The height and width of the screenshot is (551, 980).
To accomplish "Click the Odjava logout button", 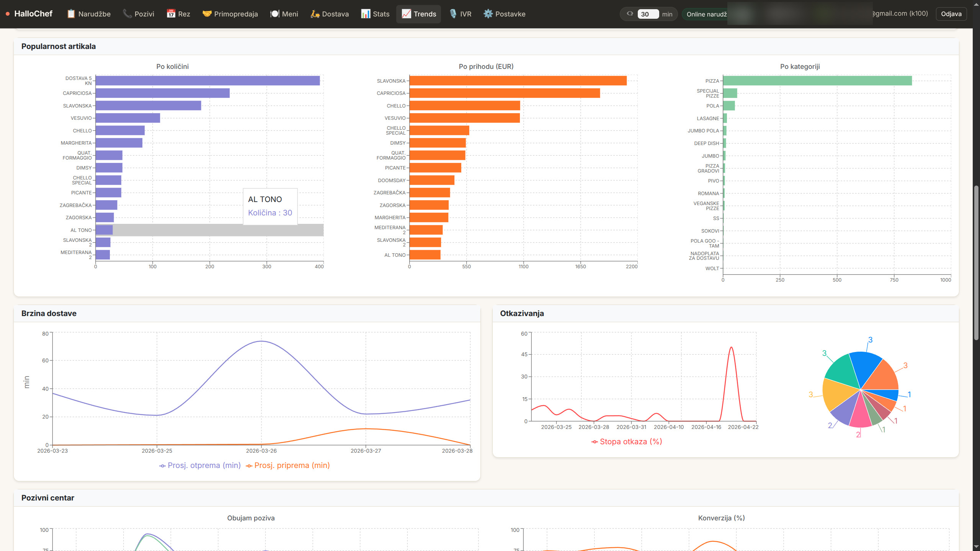I will click(951, 14).
